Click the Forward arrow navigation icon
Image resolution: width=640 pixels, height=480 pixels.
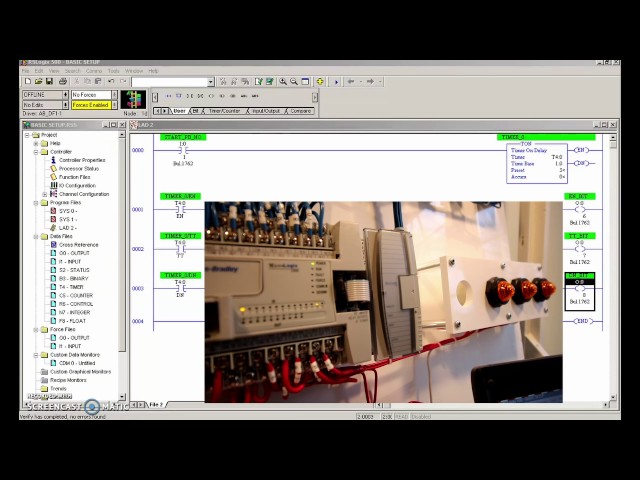tap(370, 82)
